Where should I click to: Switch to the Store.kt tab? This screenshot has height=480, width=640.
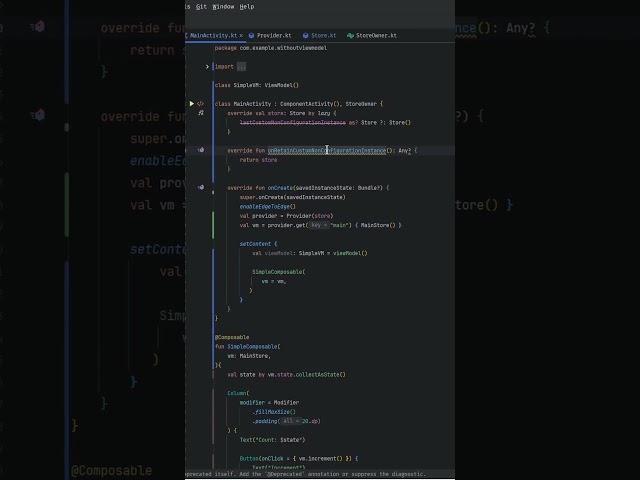click(x=324, y=36)
